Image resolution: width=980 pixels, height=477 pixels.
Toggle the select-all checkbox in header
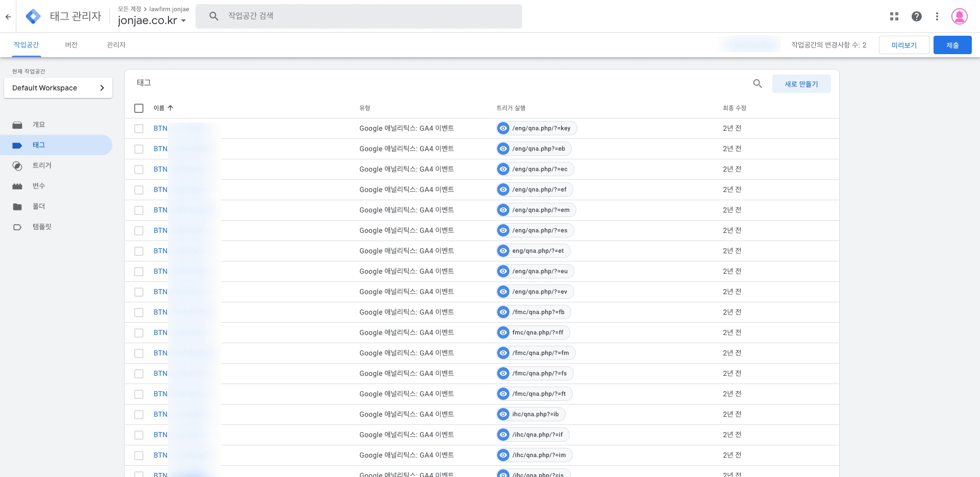(139, 108)
